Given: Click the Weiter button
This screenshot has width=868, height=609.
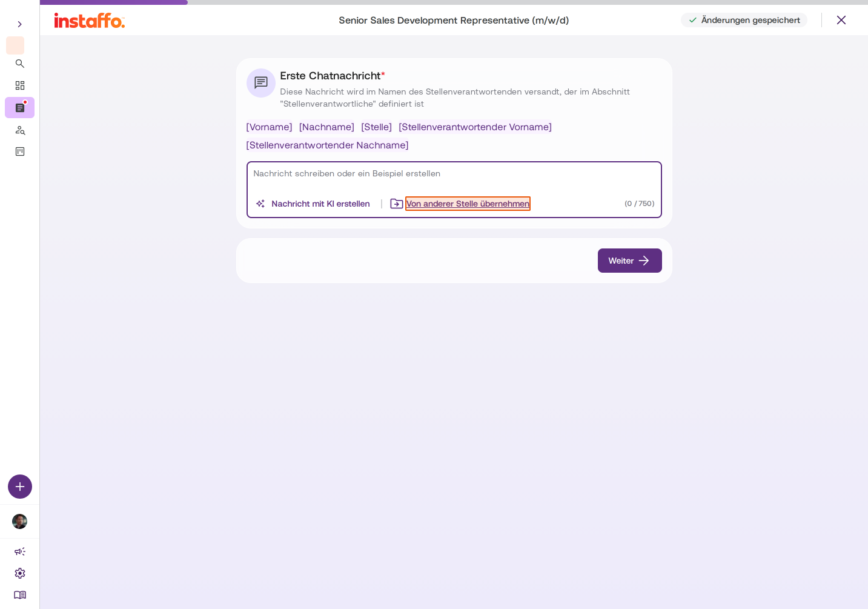Looking at the screenshot, I should [x=629, y=261].
